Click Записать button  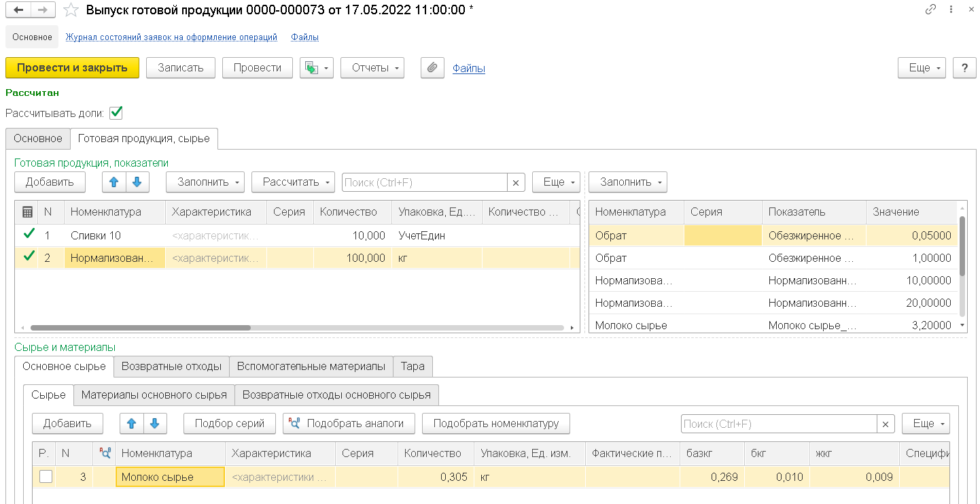(x=181, y=68)
